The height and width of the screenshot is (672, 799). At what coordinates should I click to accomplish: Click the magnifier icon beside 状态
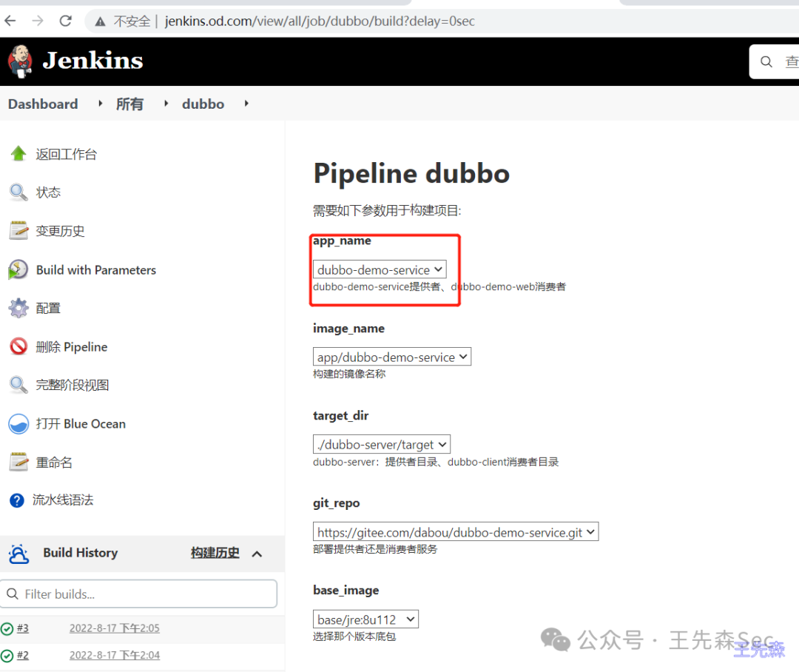[x=18, y=192]
